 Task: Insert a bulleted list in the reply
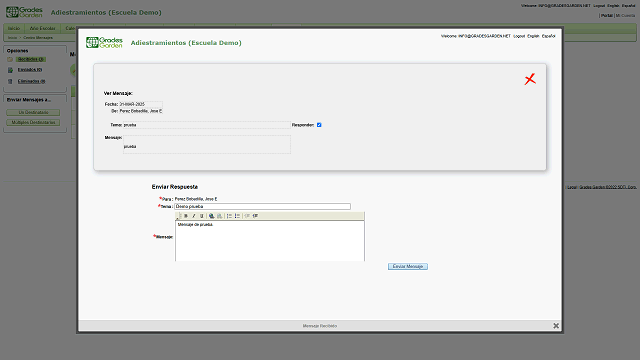coord(237,216)
